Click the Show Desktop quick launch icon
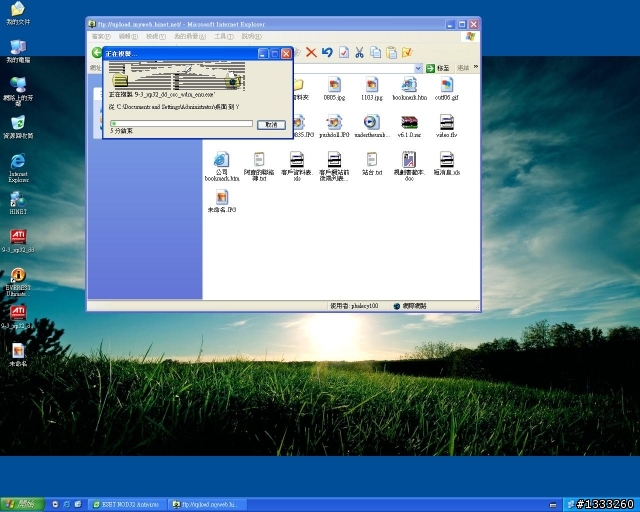 (78, 505)
